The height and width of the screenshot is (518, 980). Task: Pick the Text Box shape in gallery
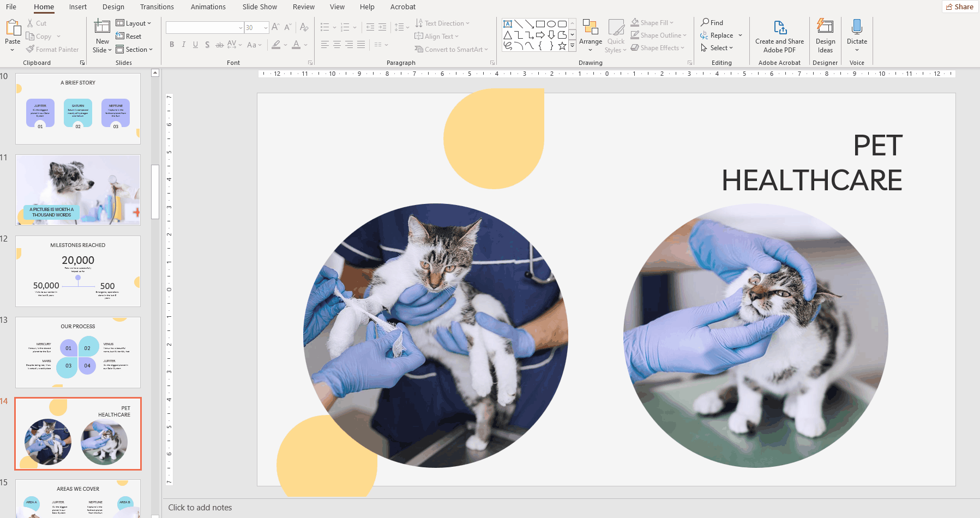[508, 24]
